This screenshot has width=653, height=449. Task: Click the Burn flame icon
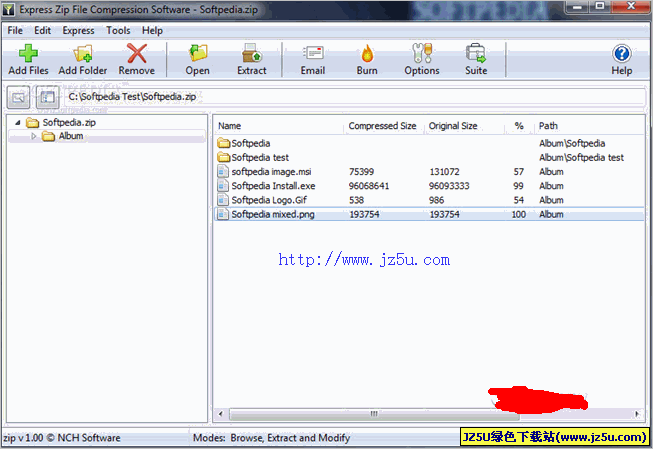[367, 53]
